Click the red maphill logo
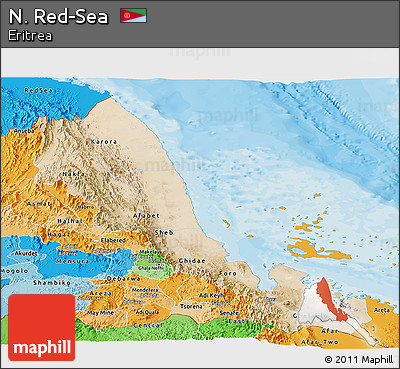 (x=42, y=327)
